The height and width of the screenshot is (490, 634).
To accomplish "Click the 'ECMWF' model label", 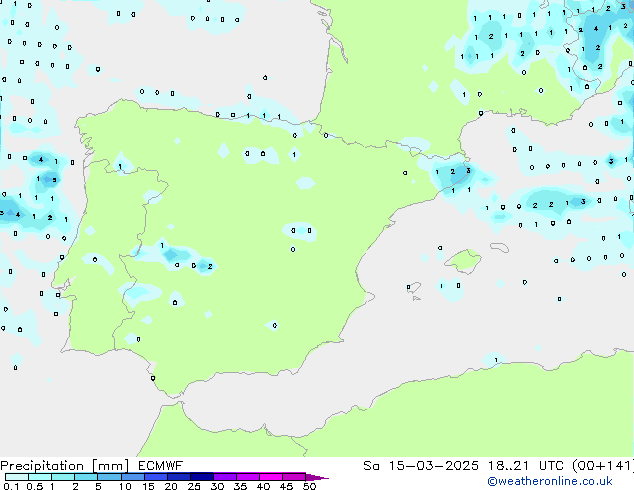I will tap(161, 466).
